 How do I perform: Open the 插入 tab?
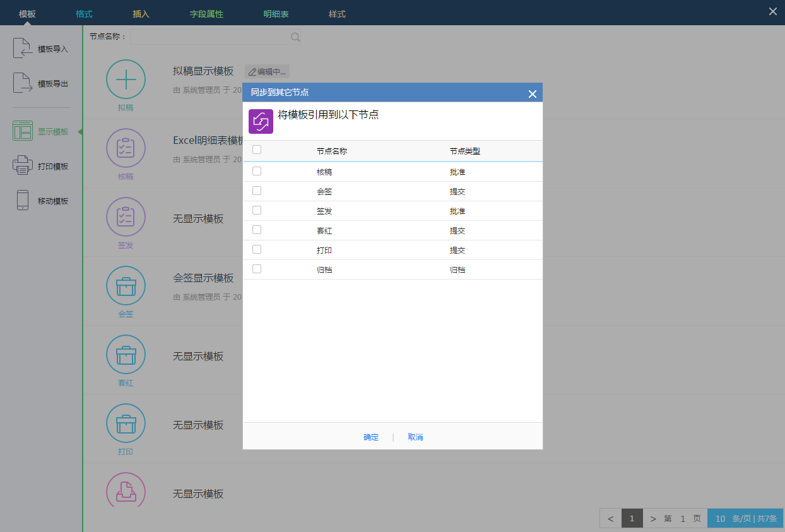[141, 13]
